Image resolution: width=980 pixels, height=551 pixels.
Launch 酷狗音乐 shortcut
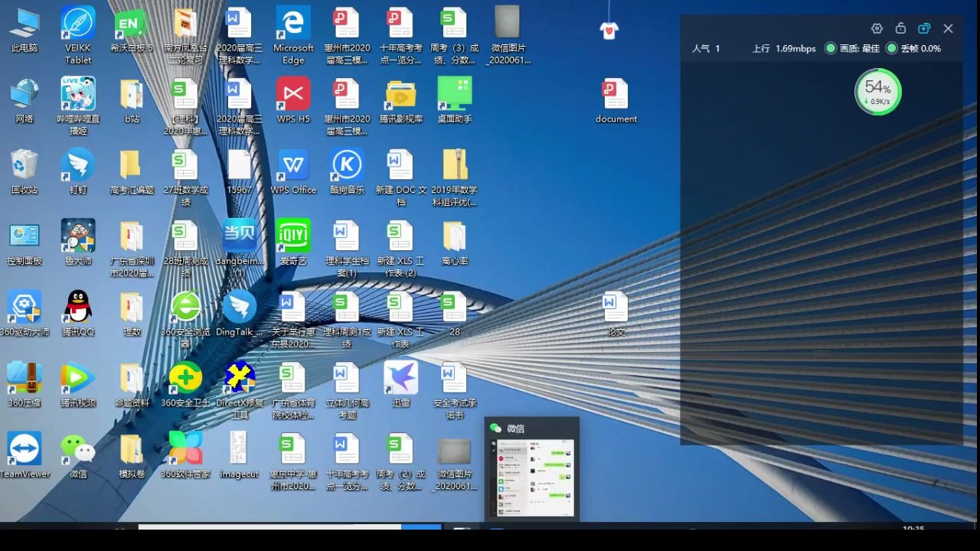(347, 171)
